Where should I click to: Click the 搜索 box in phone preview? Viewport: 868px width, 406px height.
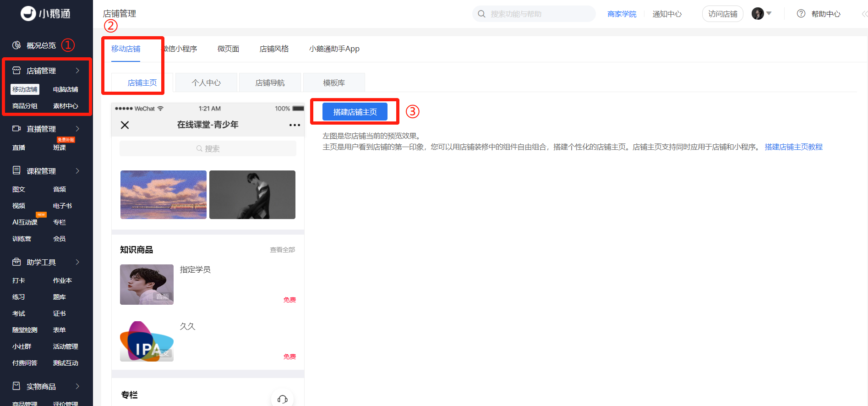coord(208,148)
